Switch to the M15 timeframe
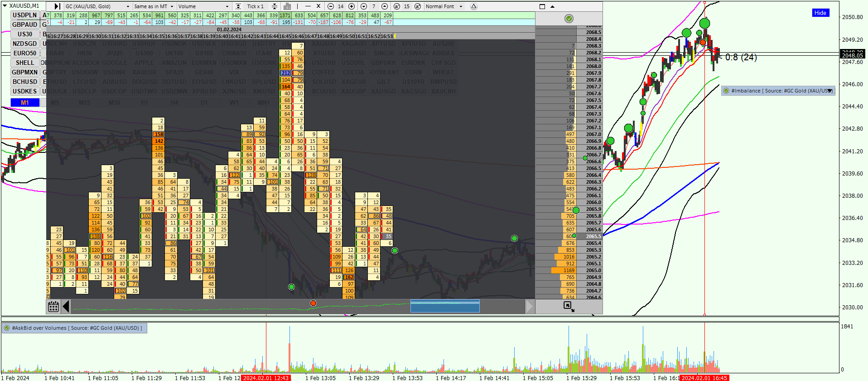Screen dimensions: 868x381 tap(84, 103)
